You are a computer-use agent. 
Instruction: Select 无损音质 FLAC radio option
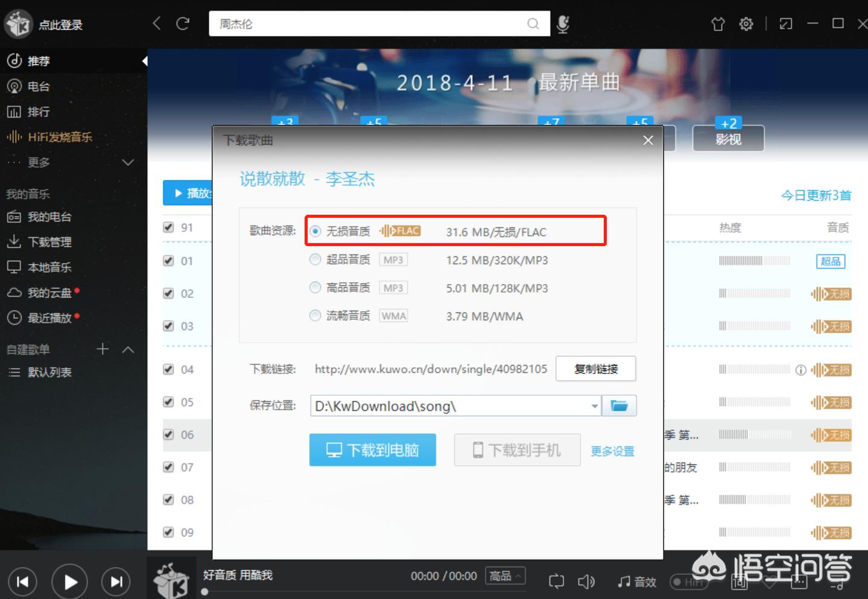click(315, 231)
